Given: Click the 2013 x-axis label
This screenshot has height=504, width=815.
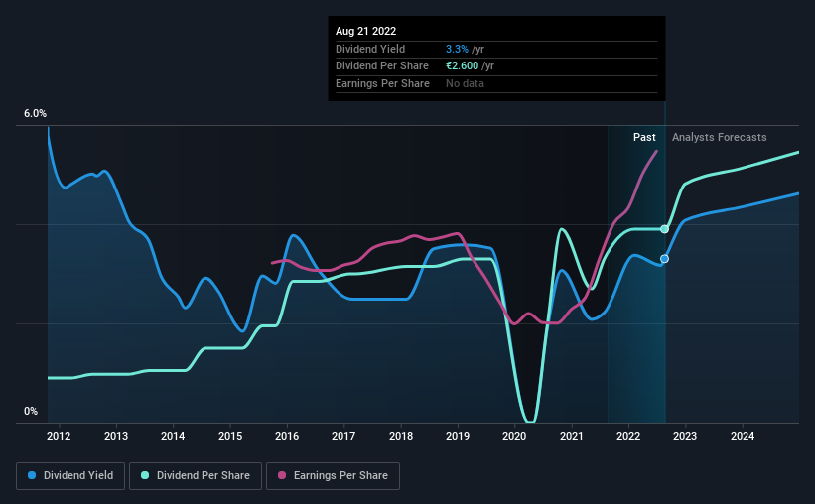Looking at the screenshot, I should pos(116,436).
